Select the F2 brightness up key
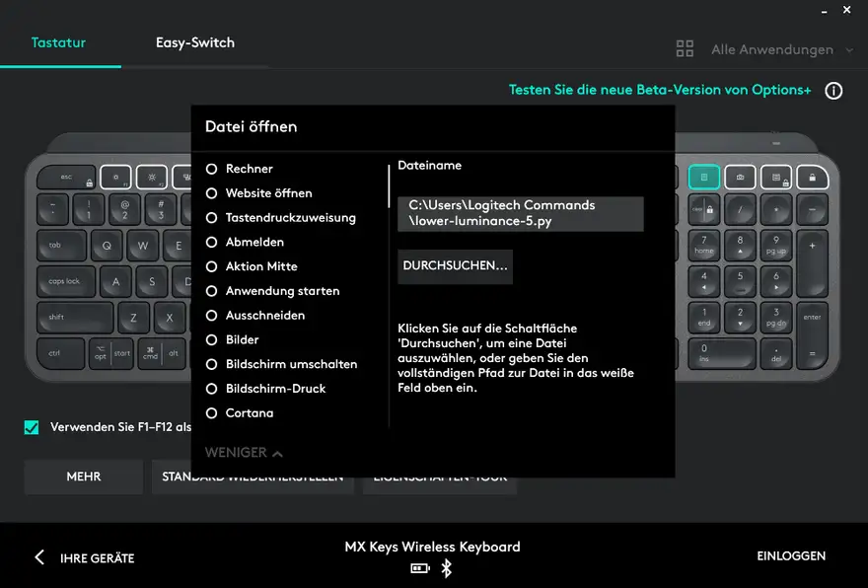Viewport: 868px width, 588px height. click(152, 178)
